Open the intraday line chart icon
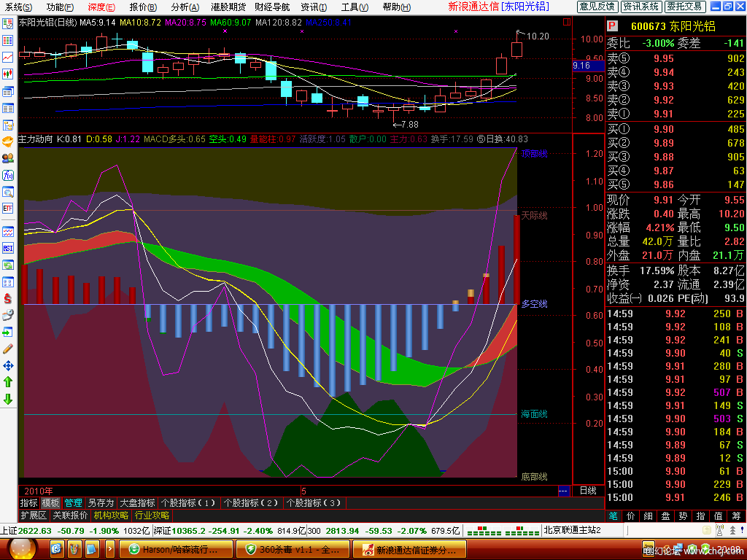This screenshot has width=747, height=560. (7, 58)
